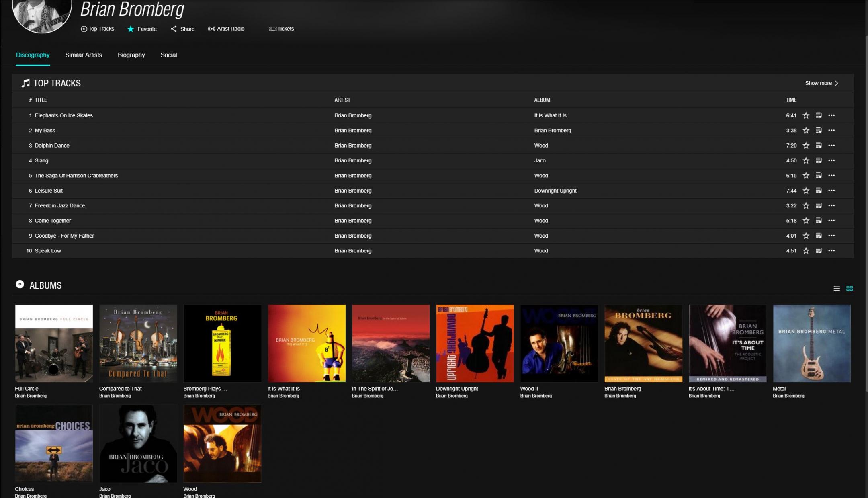Add Slang to playlist

(x=819, y=160)
